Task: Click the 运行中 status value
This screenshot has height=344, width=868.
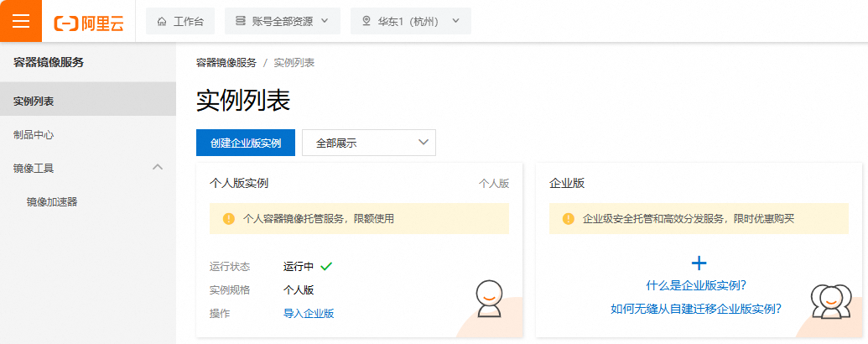Action: [x=299, y=267]
